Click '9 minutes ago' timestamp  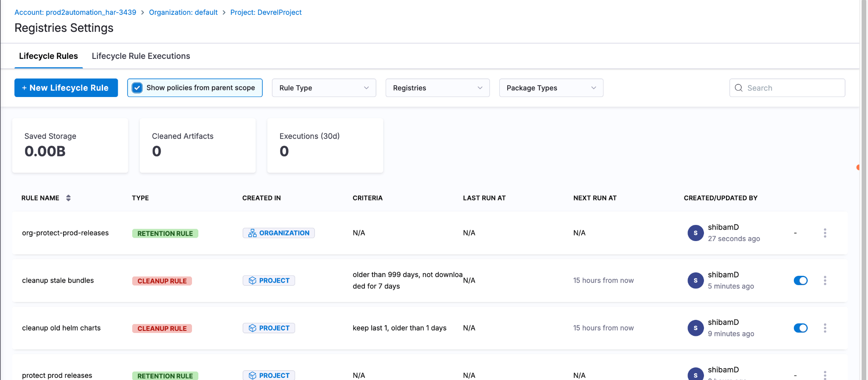click(x=731, y=333)
